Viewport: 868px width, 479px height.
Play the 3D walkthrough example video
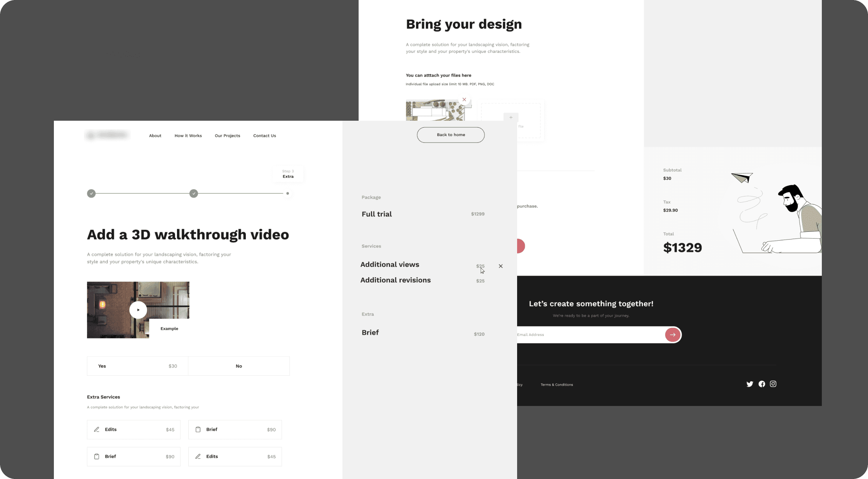tap(138, 310)
